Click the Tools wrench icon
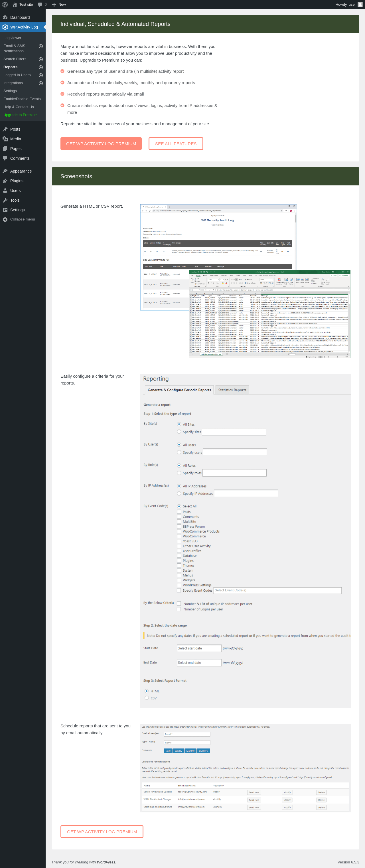Image resolution: width=365 pixels, height=868 pixels. [x=5, y=200]
